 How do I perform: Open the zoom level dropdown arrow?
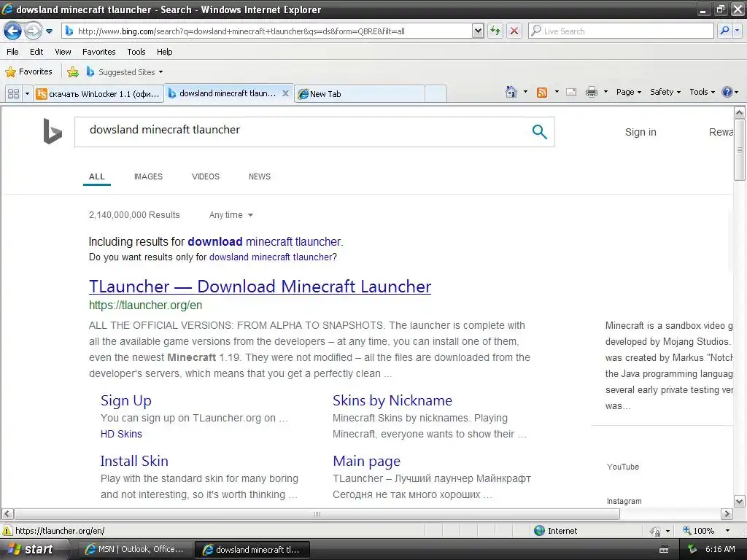[727, 531]
